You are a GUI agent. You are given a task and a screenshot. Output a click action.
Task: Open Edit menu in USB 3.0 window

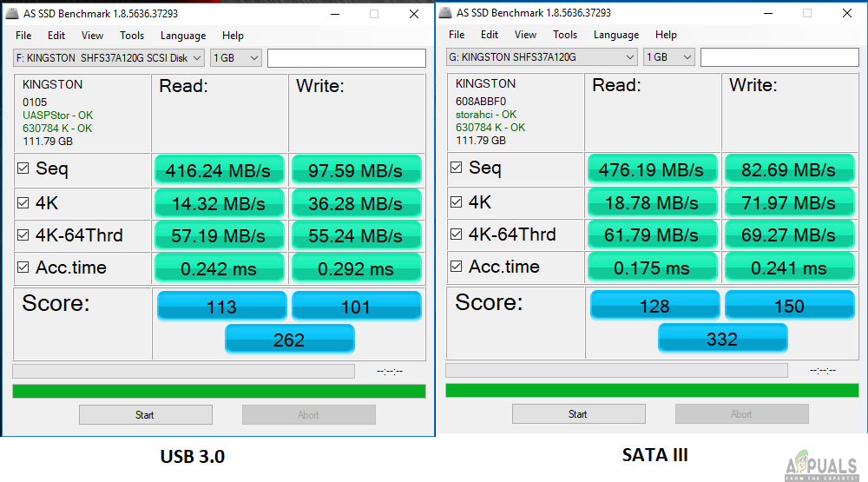coord(56,36)
